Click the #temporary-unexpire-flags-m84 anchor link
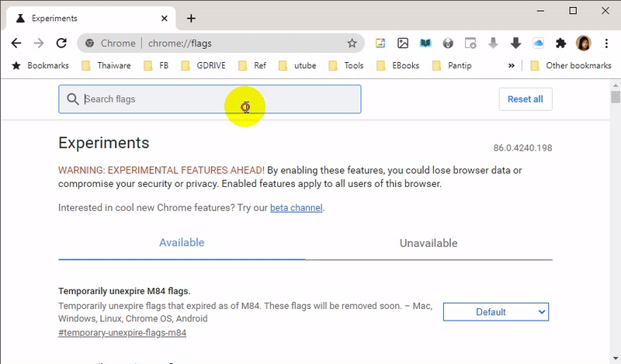Image resolution: width=621 pixels, height=364 pixels. (122, 332)
